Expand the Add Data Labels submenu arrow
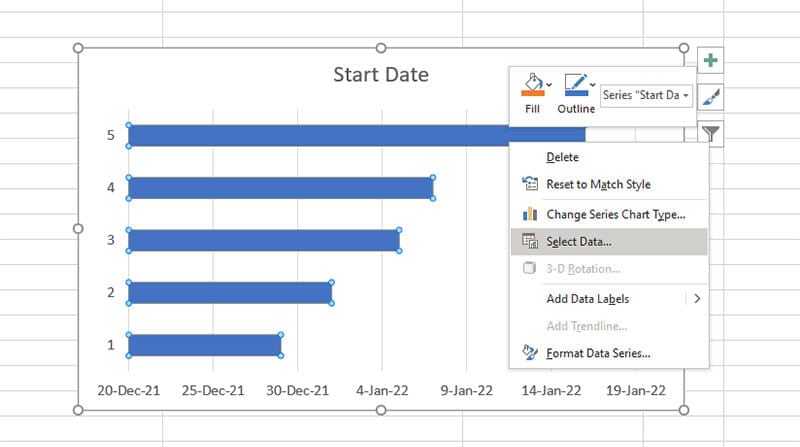Viewport: 800px width, 447px height. click(697, 299)
